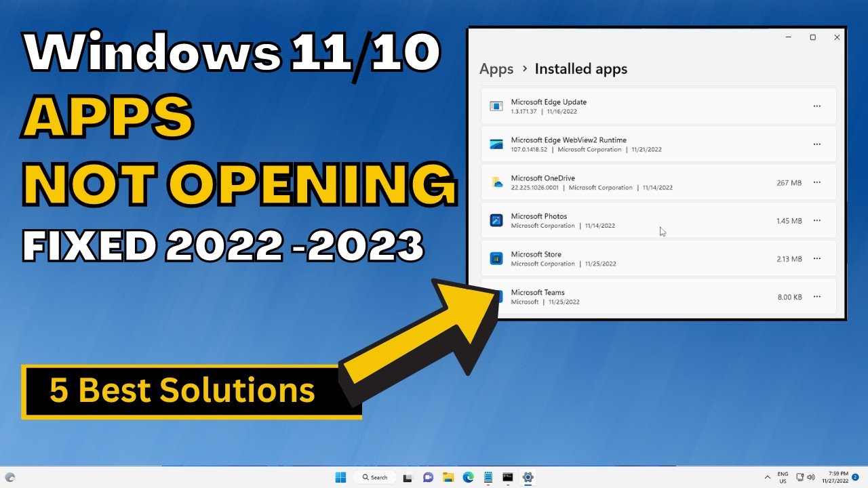The height and width of the screenshot is (488, 868).
Task: Select the 8.00 KB size value
Action: [789, 297]
